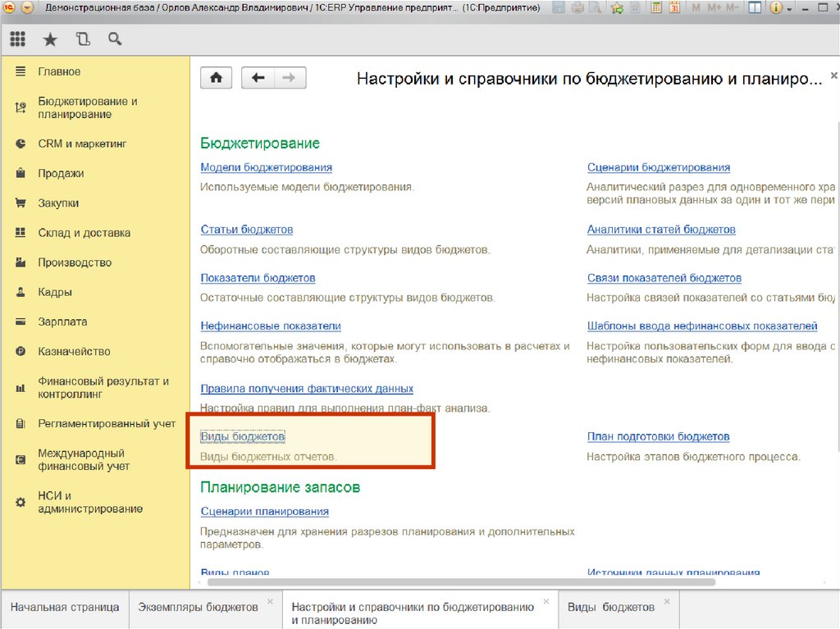The width and height of the screenshot is (840, 629).
Task: Click the НСИ gear icon in sidebar
Action: coord(21,502)
